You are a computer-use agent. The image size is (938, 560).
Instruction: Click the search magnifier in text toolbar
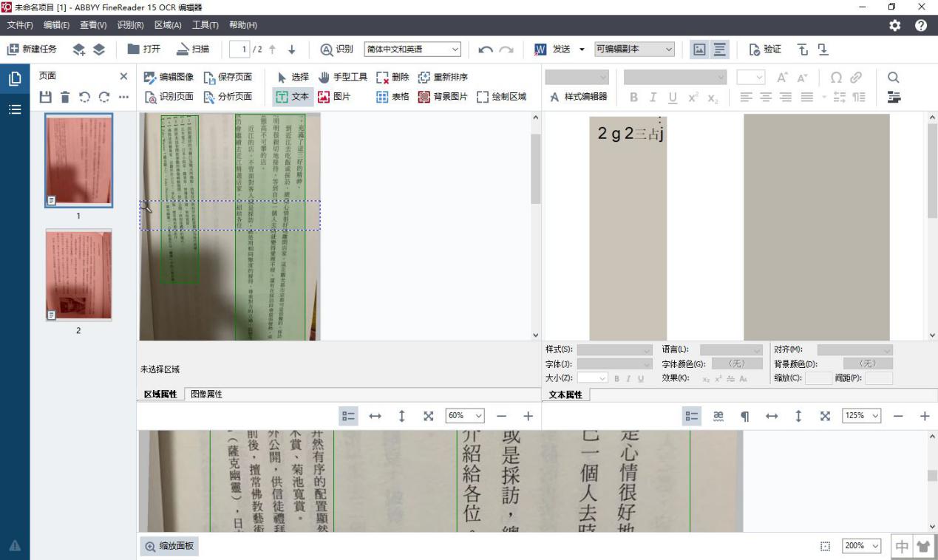pos(893,77)
